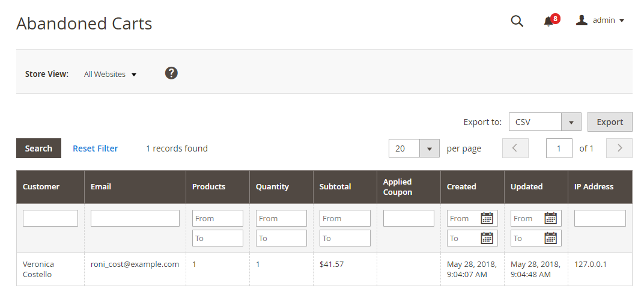Open the Store View All Websites dropdown
644x306 pixels.
(x=111, y=75)
